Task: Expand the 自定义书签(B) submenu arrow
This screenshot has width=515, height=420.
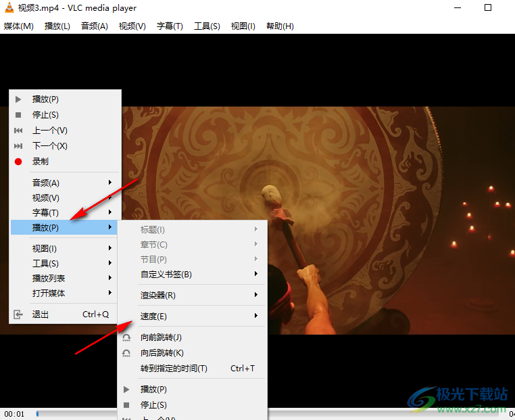Action: coord(256,274)
